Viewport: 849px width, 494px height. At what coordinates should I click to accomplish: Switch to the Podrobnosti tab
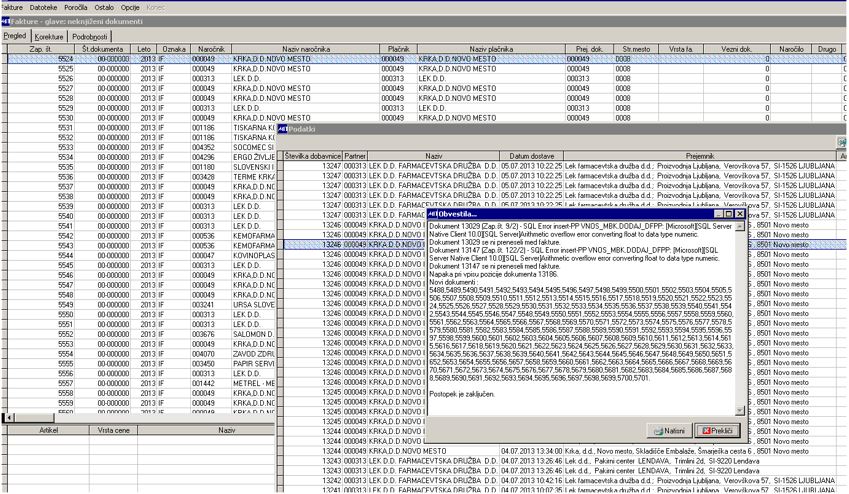pos(89,37)
